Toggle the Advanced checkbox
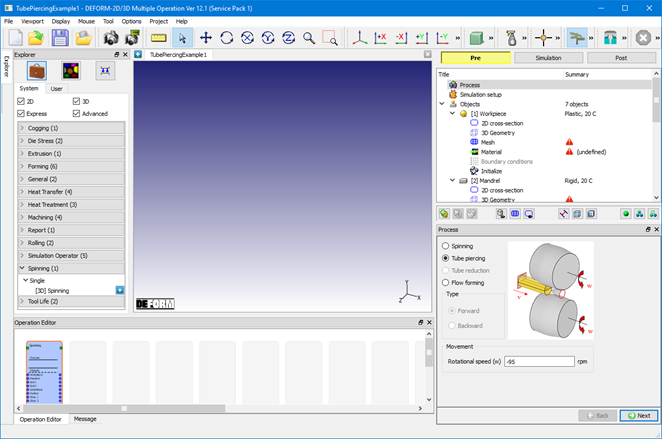Image resolution: width=662 pixels, height=439 pixels. [76, 114]
